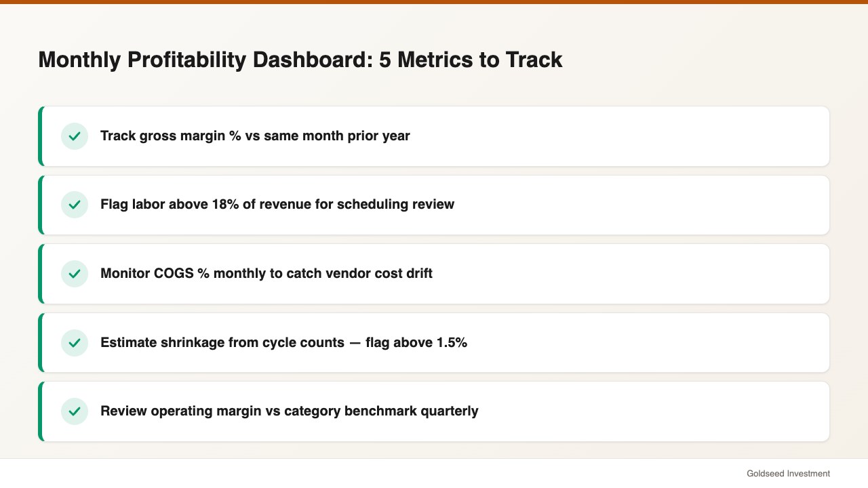This screenshot has width=868, height=488.
Task: Click the green accent bar of the shrinkage card
Action: [x=40, y=342]
